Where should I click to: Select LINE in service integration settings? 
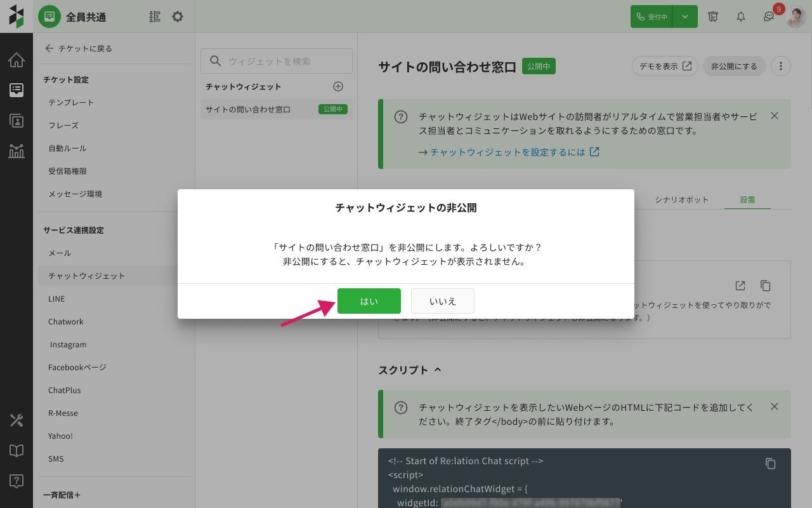pyautogui.click(x=56, y=298)
